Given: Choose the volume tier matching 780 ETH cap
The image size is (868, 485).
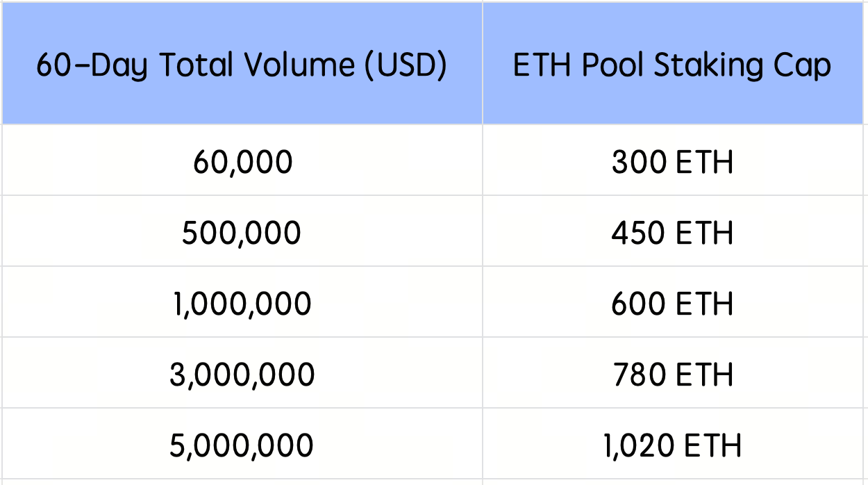Looking at the screenshot, I should [242, 375].
